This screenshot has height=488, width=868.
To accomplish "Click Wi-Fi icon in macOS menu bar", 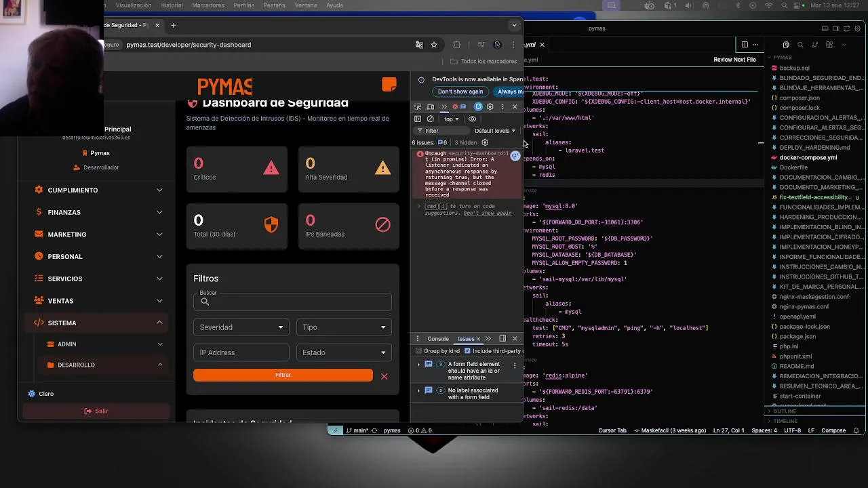I will click(768, 5).
